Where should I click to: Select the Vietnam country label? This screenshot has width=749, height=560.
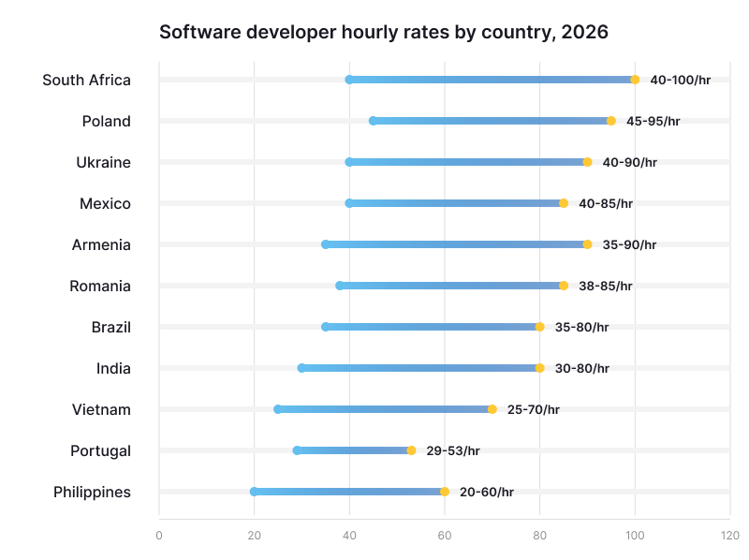point(101,409)
